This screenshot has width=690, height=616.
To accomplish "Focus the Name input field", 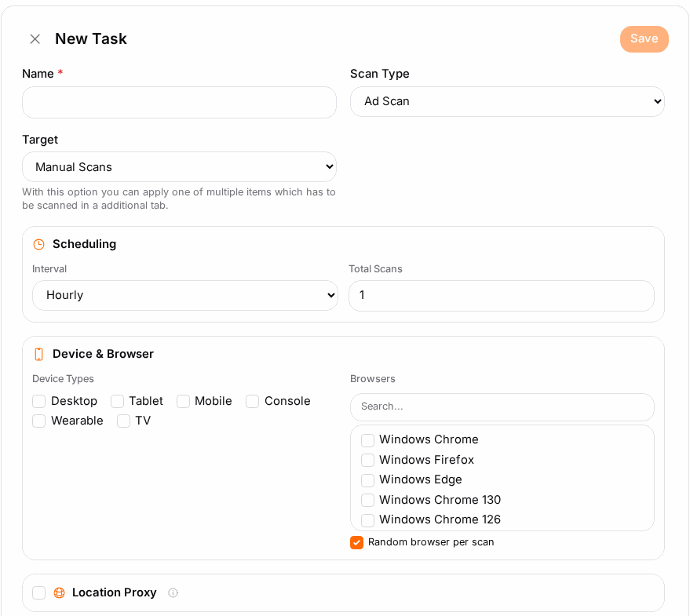I will pyautogui.click(x=179, y=102).
